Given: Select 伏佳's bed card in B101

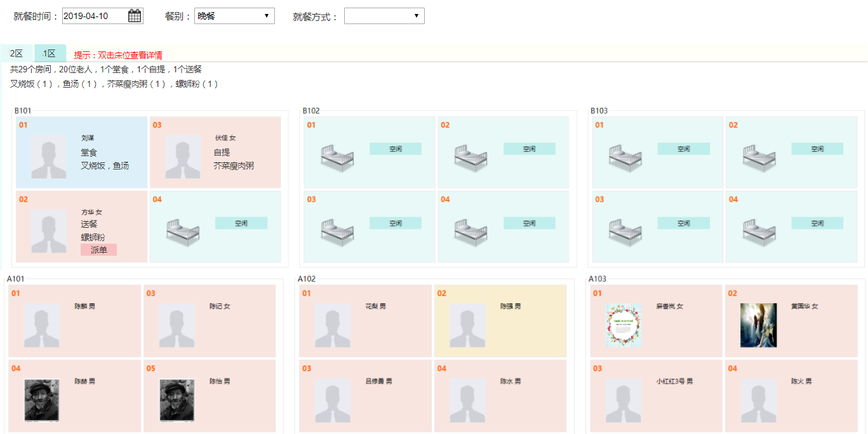Looking at the screenshot, I should tap(215, 152).
